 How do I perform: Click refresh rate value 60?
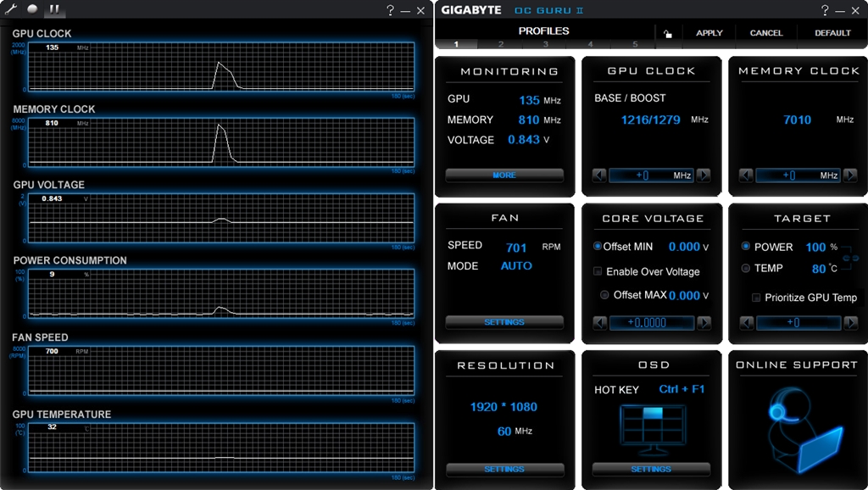pyautogui.click(x=504, y=432)
